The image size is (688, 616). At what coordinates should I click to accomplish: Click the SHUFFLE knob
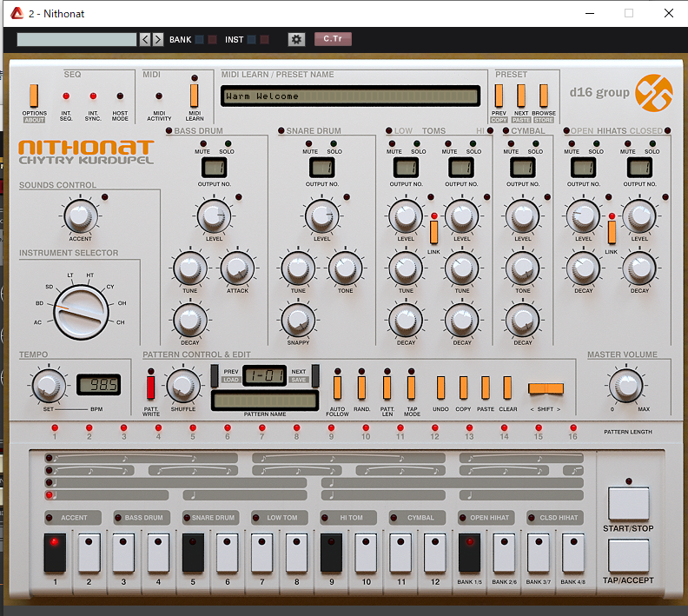(x=183, y=386)
